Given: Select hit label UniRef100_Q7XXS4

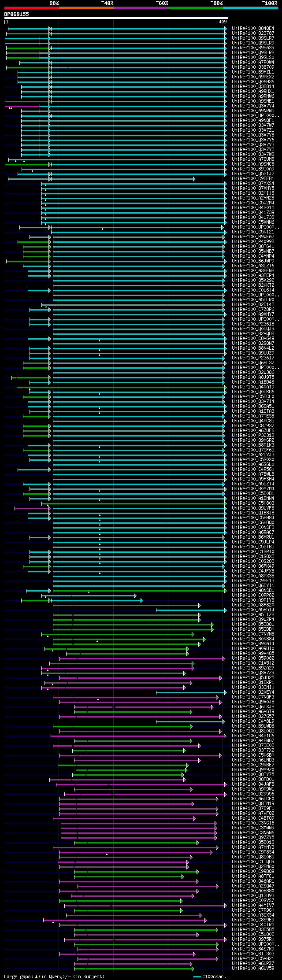Looking at the screenshot, I should click(x=253, y=184).
